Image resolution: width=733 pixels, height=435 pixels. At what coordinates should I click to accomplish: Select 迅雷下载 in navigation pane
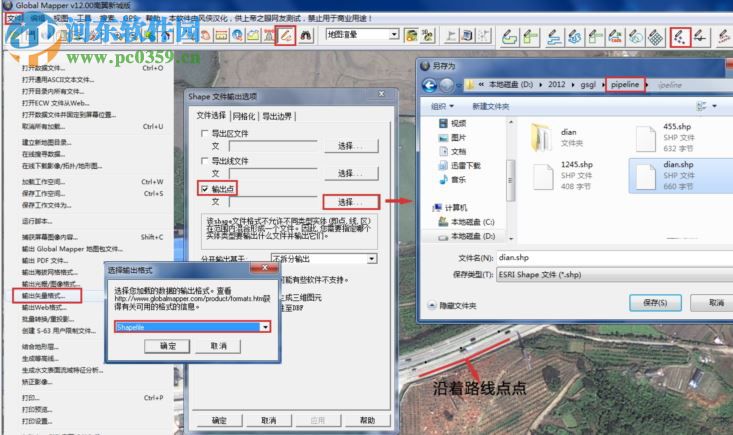click(x=460, y=165)
